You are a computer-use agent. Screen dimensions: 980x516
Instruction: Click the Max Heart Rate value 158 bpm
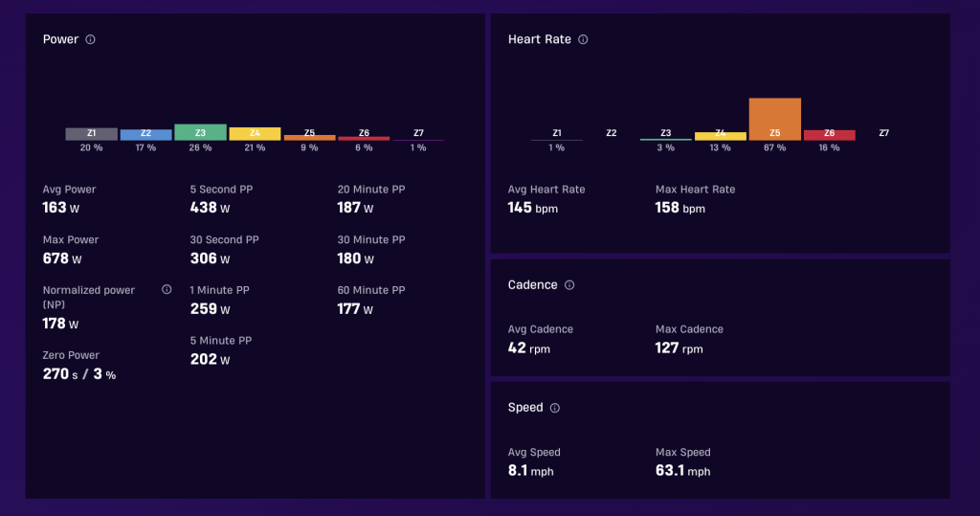point(680,208)
